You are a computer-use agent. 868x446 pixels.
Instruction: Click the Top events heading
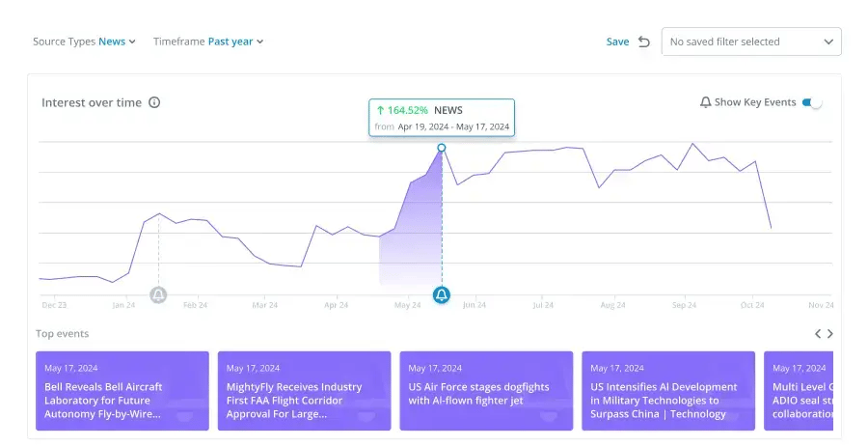62,333
